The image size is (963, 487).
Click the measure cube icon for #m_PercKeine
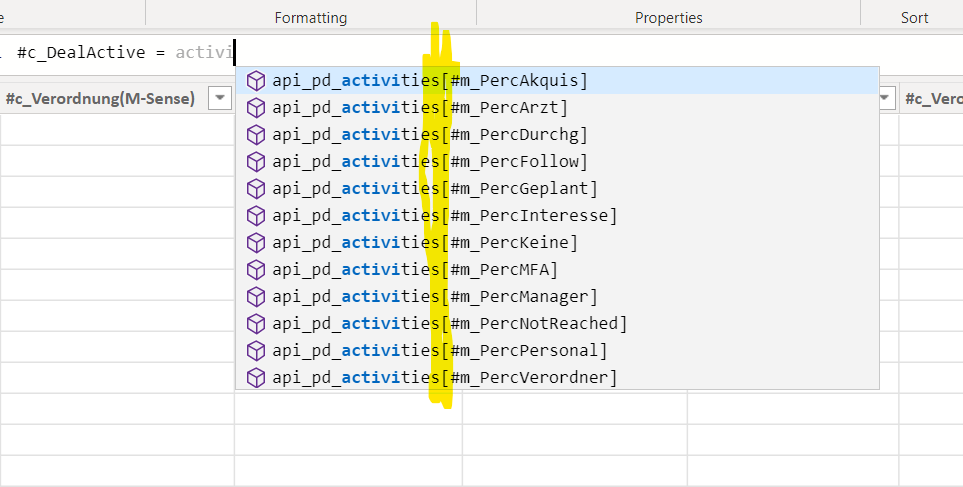coord(255,243)
